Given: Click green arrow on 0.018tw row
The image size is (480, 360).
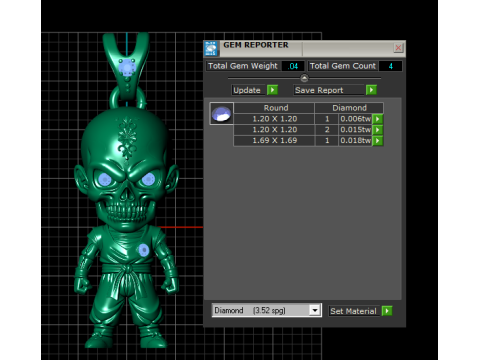Looking at the screenshot, I should (378, 141).
